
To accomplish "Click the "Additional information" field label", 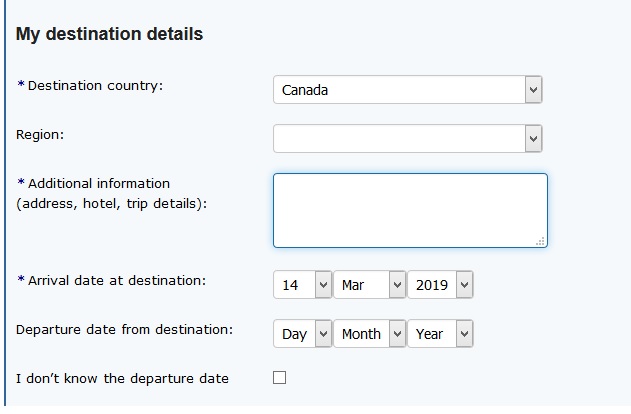I will pos(99,183).
